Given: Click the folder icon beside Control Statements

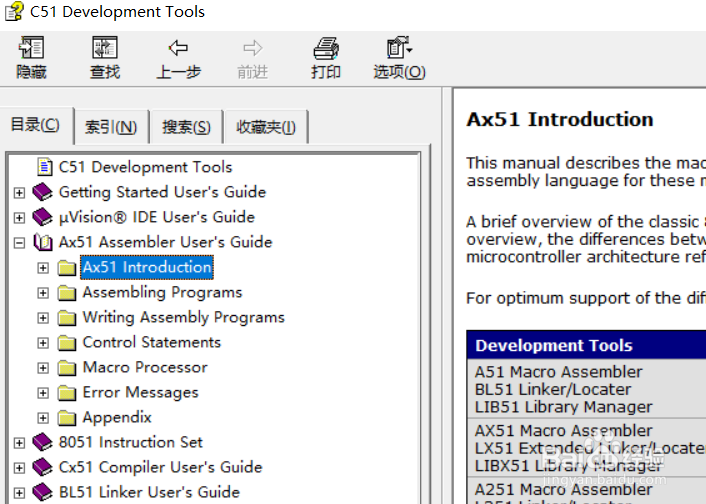Looking at the screenshot, I should pos(67,343).
